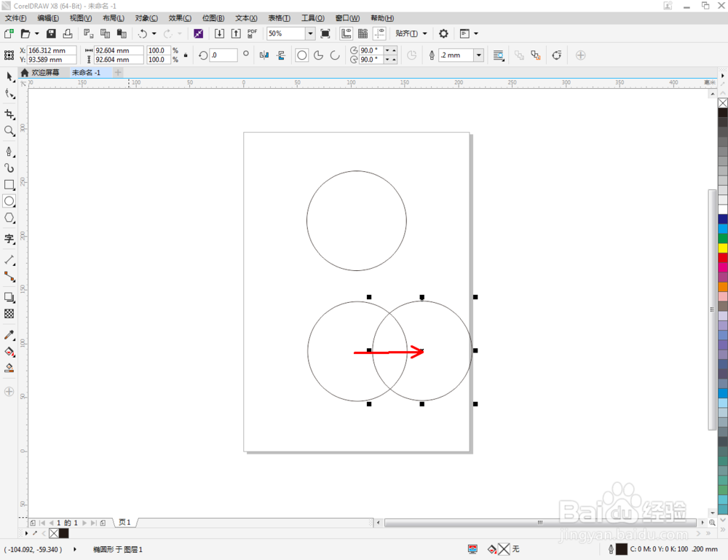Viewport: 728px width, 560px height.
Task: Select the Smart Fill tool
Action: pos(9,368)
